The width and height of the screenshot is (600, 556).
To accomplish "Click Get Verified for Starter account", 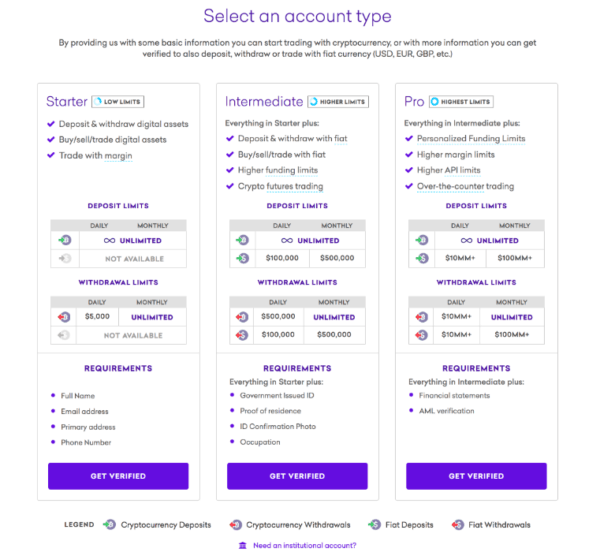I will pos(118,476).
